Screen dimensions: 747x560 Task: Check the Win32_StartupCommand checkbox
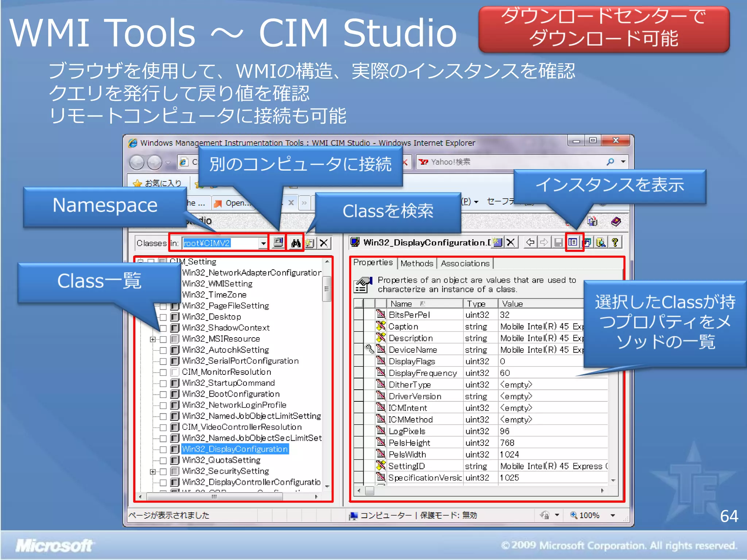pos(163,383)
